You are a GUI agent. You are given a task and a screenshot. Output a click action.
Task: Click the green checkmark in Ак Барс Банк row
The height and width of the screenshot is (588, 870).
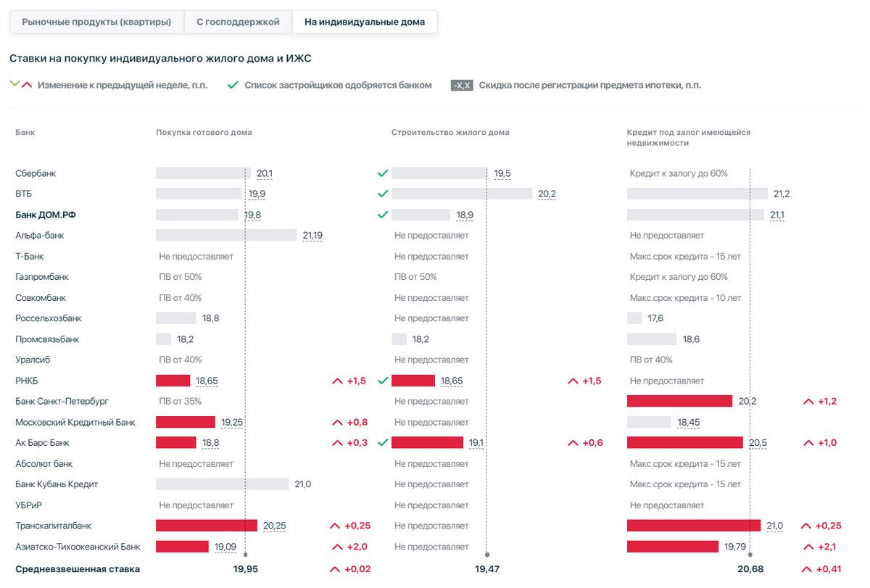click(x=383, y=442)
